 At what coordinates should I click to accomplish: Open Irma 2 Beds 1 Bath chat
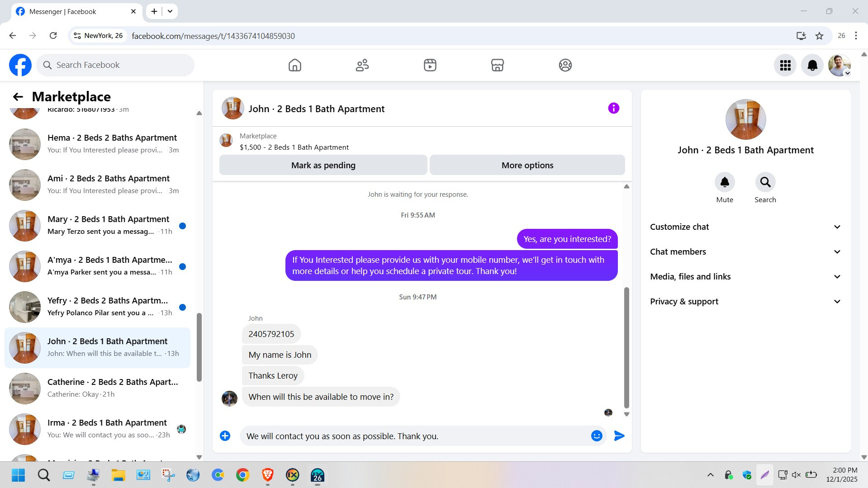[98, 429]
